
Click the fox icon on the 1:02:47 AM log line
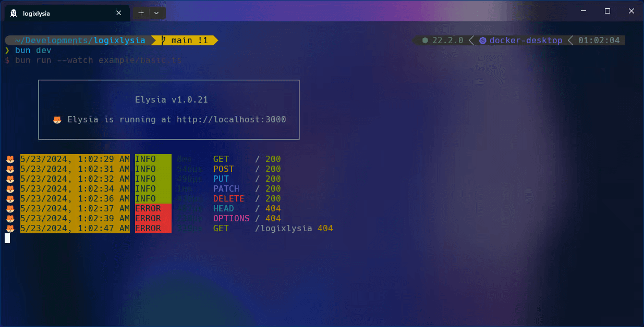pyautogui.click(x=10, y=229)
